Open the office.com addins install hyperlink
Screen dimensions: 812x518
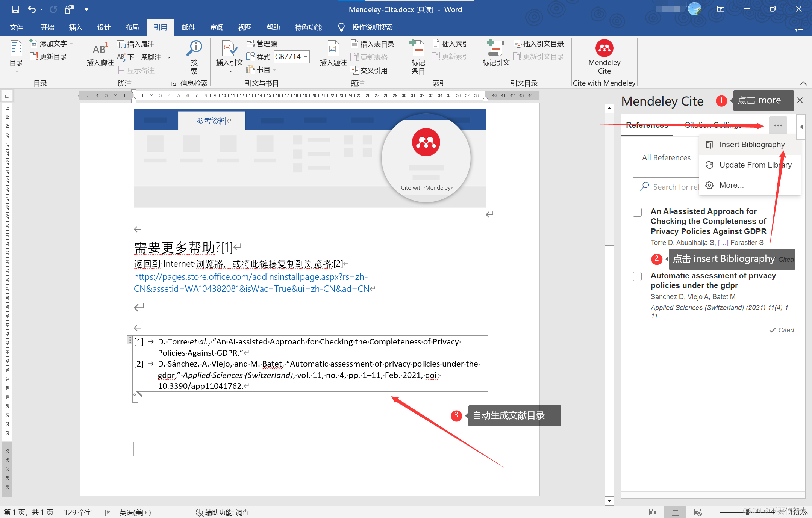251,277
